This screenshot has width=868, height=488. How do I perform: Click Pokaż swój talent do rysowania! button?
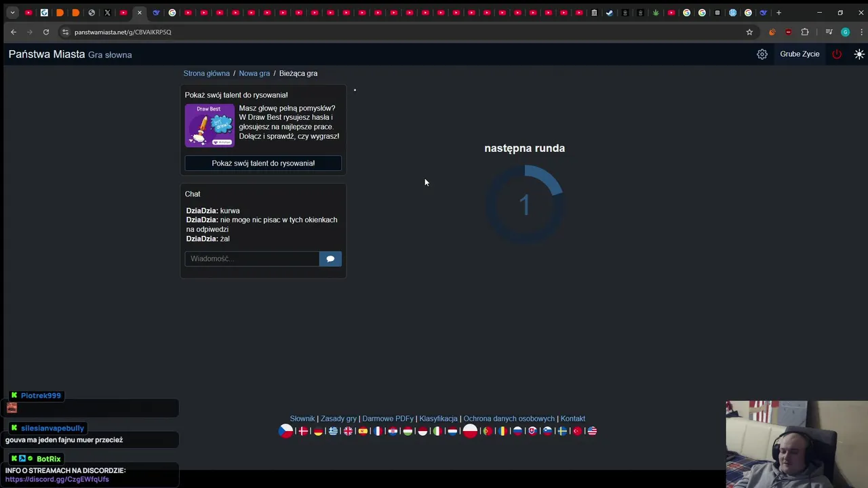click(263, 163)
